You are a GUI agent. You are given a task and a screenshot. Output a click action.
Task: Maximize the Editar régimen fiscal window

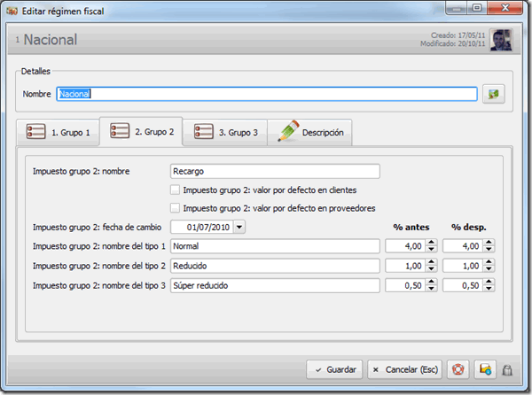(x=477, y=7)
